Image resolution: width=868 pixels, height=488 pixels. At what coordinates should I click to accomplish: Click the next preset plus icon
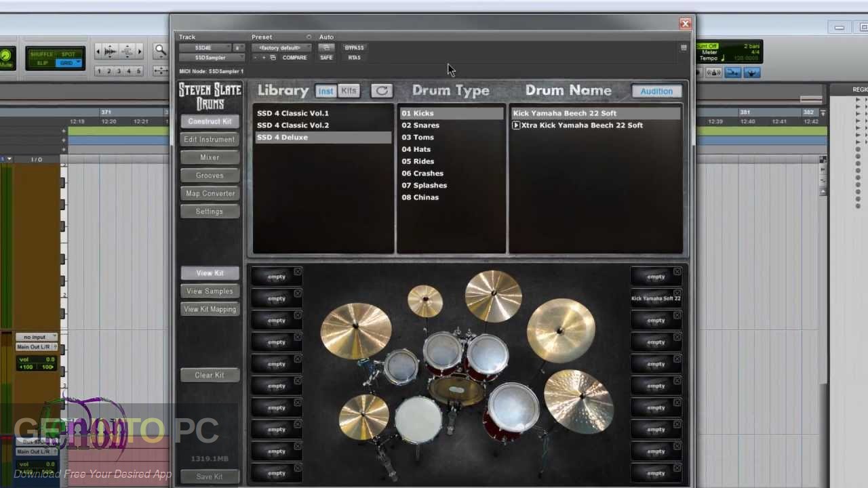pyautogui.click(x=264, y=58)
